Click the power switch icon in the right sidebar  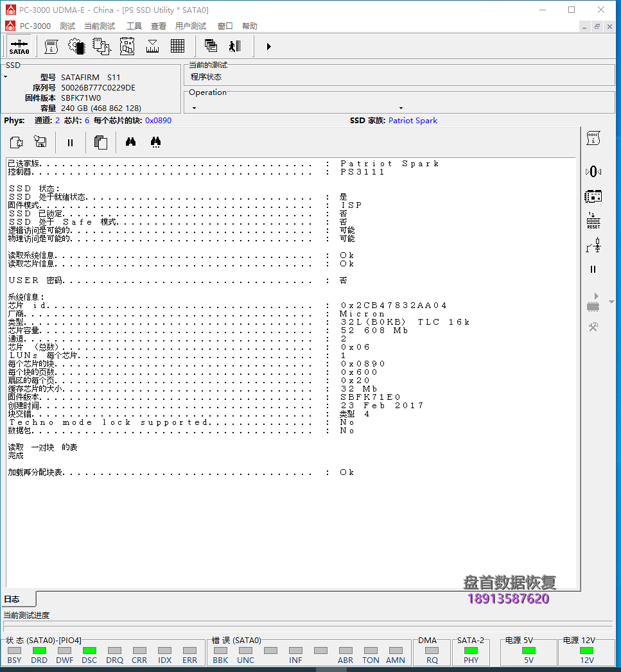click(593, 246)
